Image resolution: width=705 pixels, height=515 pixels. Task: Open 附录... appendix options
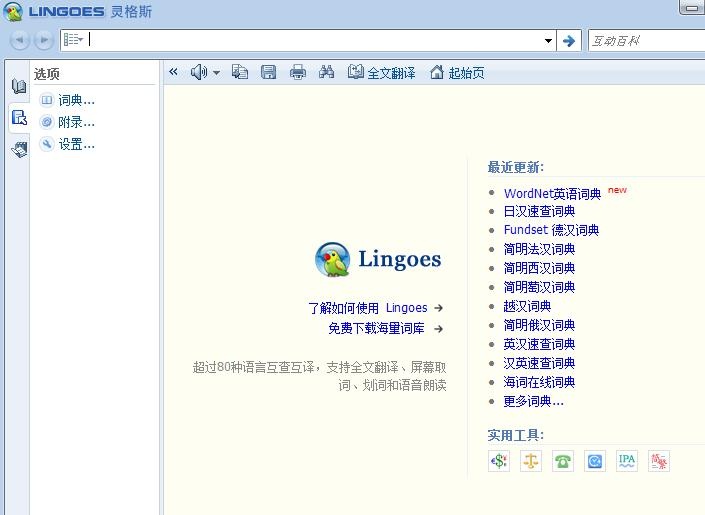tap(67, 122)
